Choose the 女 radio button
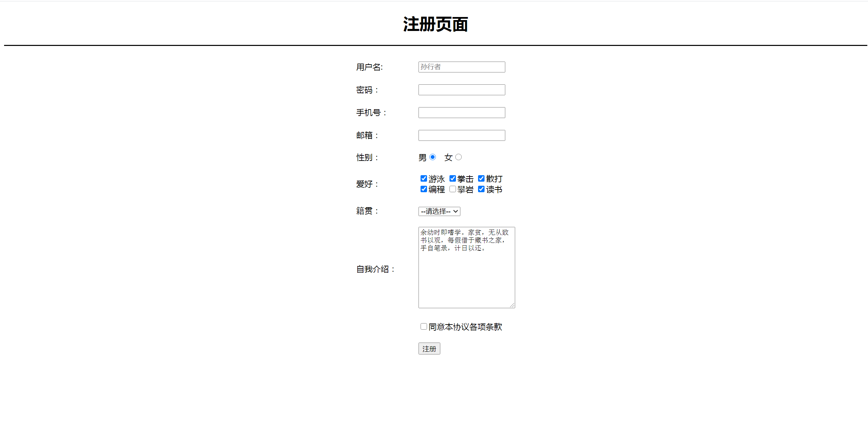This screenshot has width=868, height=431. tap(458, 157)
